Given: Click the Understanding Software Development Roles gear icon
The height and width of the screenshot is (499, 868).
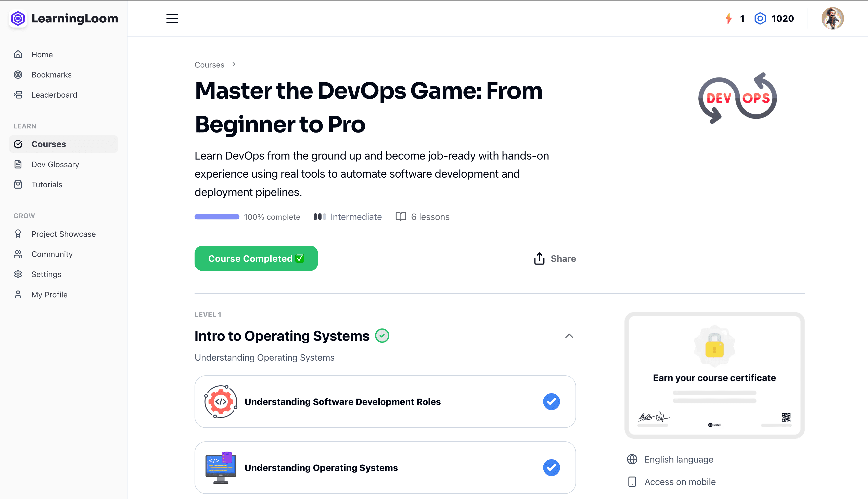Looking at the screenshot, I should click(x=221, y=402).
